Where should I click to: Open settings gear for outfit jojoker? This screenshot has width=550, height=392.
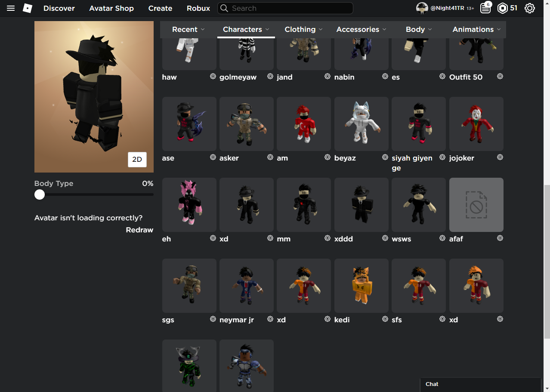point(500,157)
